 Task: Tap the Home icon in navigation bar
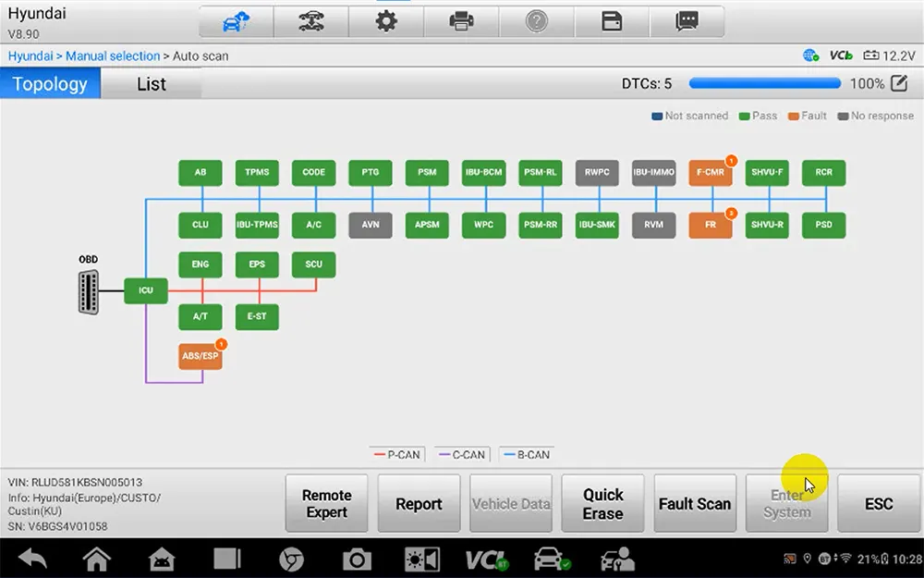click(97, 558)
